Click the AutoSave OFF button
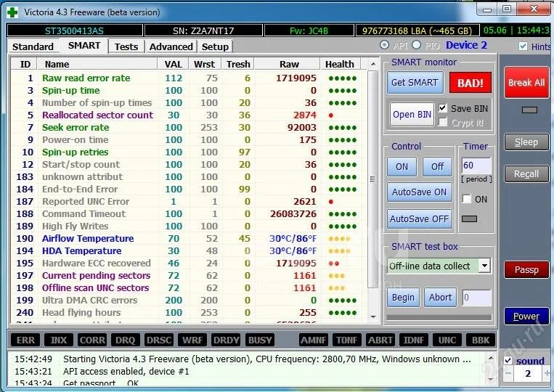Image resolution: width=554 pixels, height=392 pixels. pos(420,219)
